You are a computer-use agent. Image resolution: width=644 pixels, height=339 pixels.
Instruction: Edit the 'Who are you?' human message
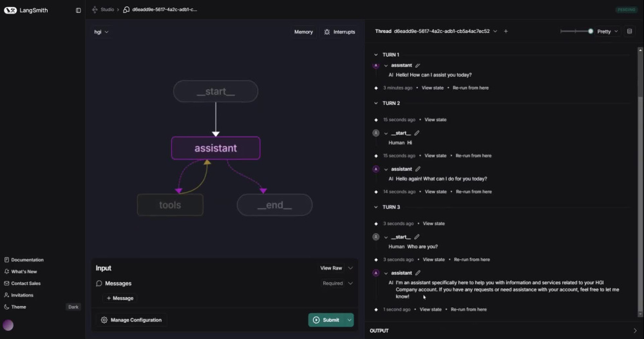(x=417, y=237)
